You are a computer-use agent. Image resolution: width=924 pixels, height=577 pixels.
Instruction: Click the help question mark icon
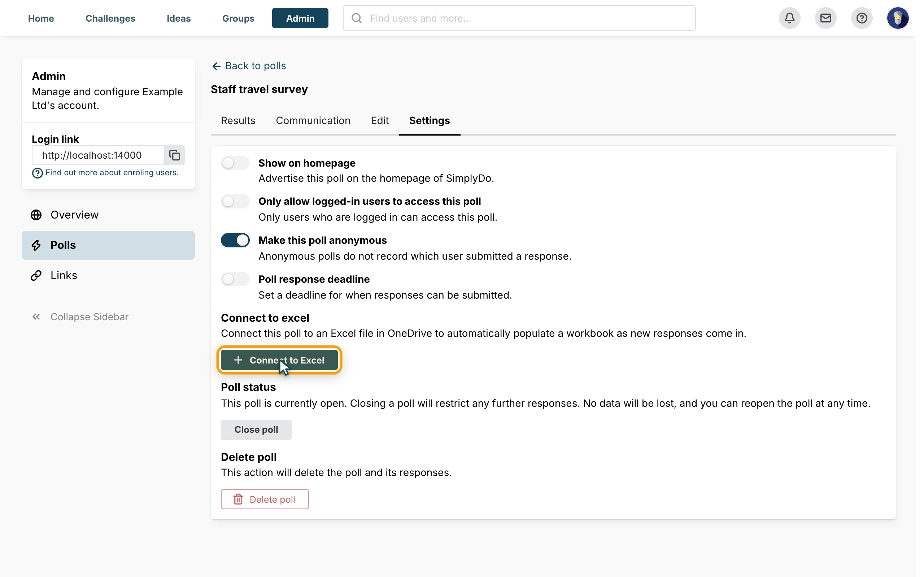[x=862, y=18]
